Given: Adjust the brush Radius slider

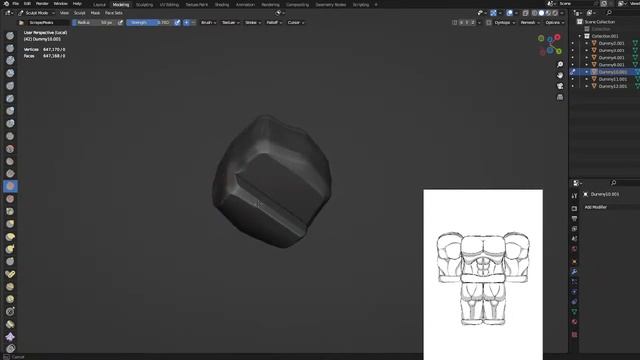Looking at the screenshot, I should [x=94, y=22].
